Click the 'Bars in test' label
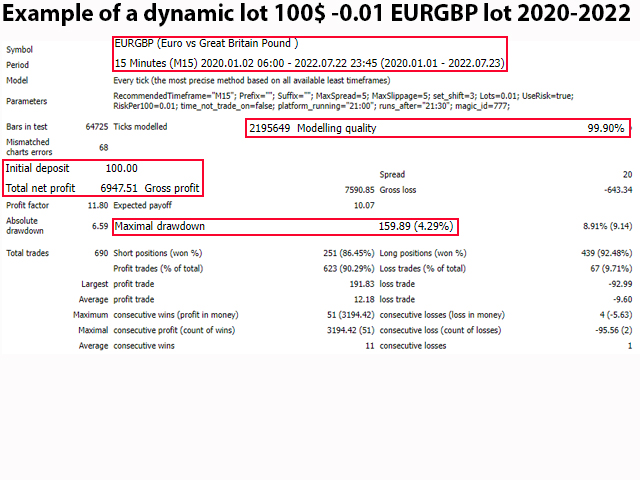Viewport: 640px width, 480px height. coord(27,127)
